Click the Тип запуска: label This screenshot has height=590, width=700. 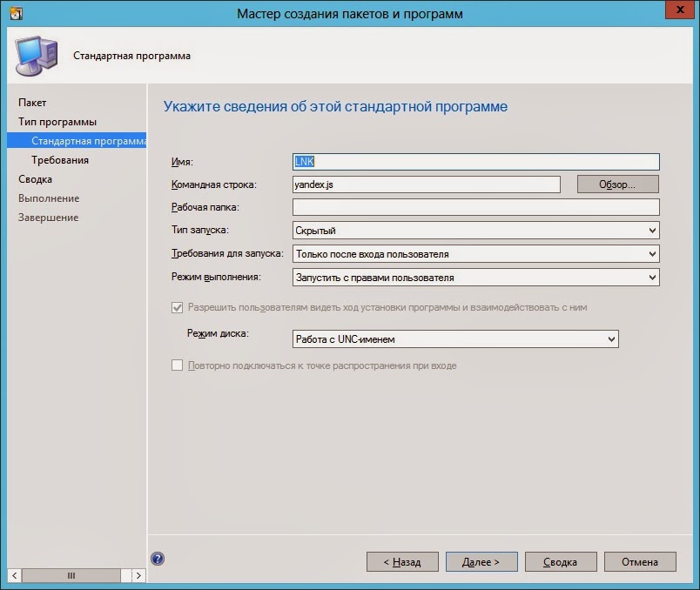pyautogui.click(x=200, y=231)
